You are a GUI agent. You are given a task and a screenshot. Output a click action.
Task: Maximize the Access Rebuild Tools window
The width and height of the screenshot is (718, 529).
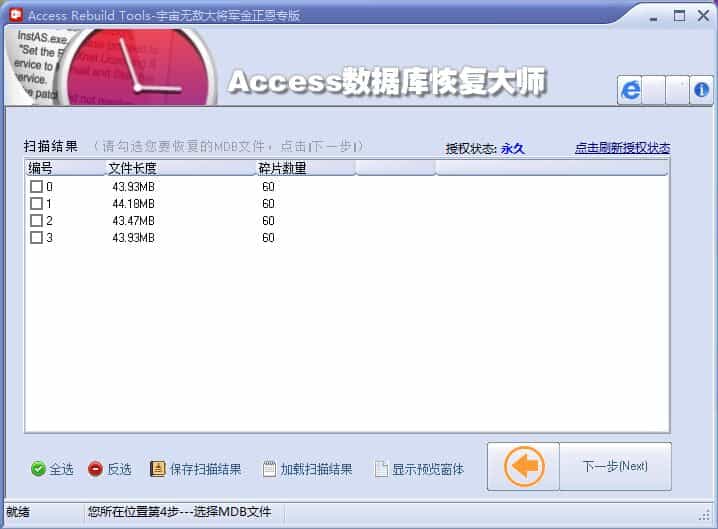click(x=679, y=16)
